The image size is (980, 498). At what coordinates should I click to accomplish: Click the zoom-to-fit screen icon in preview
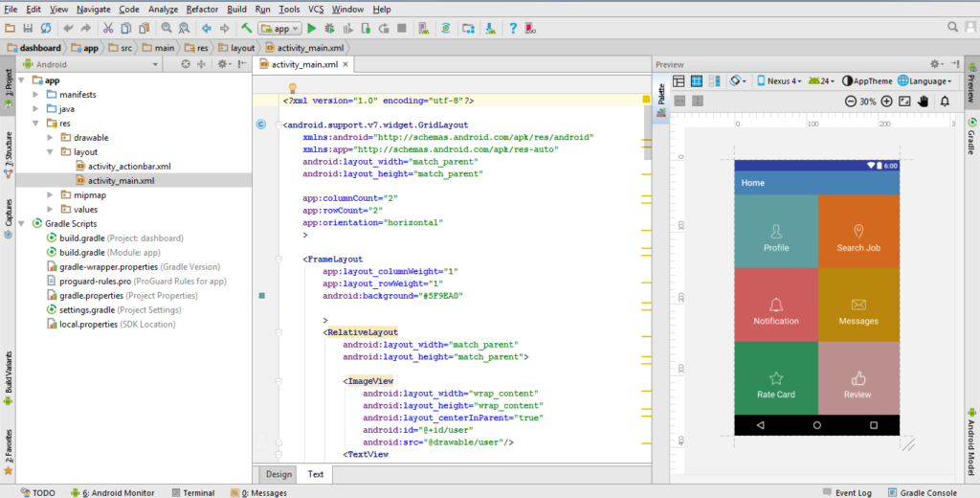tap(905, 101)
